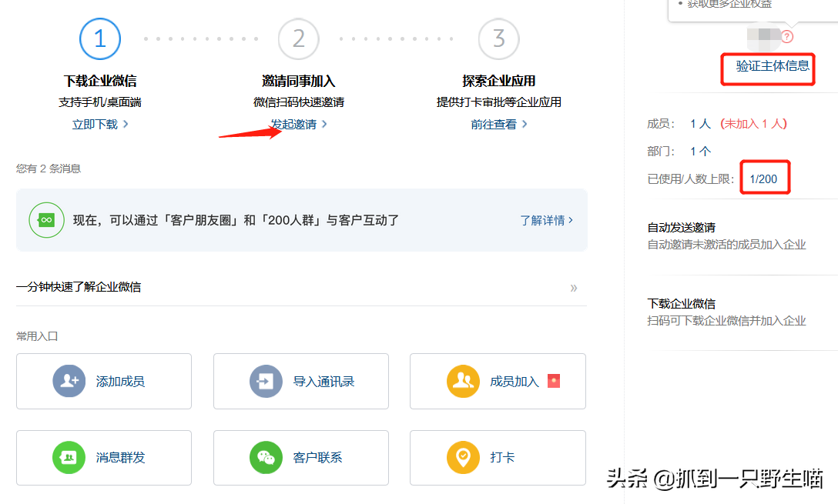Click the 导入通讯录 import arrow icon

pyautogui.click(x=266, y=381)
